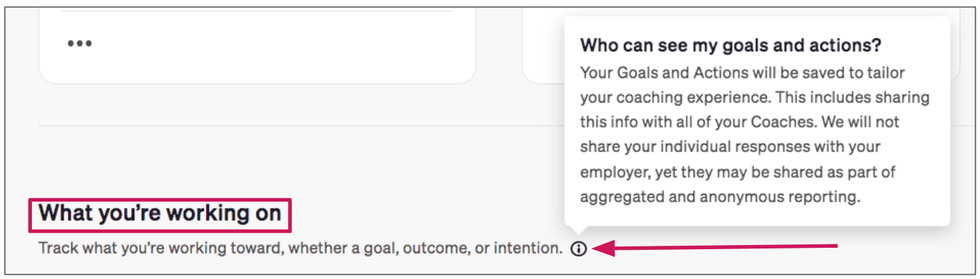The height and width of the screenshot is (279, 980).
Task: Click the "Track what you're working toward" description
Action: 301,248
